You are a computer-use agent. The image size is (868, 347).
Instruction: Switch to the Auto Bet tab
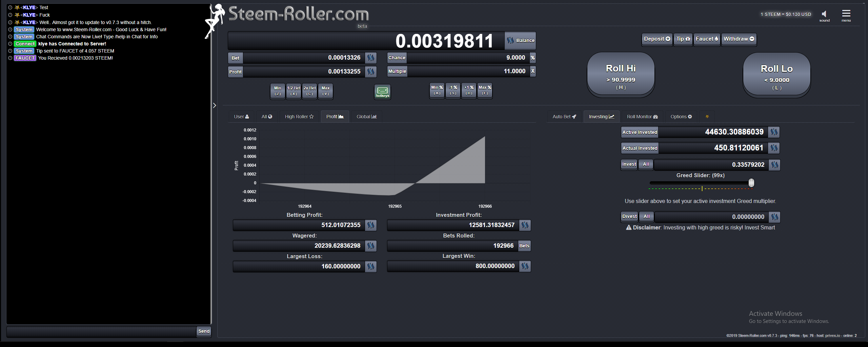(x=564, y=117)
